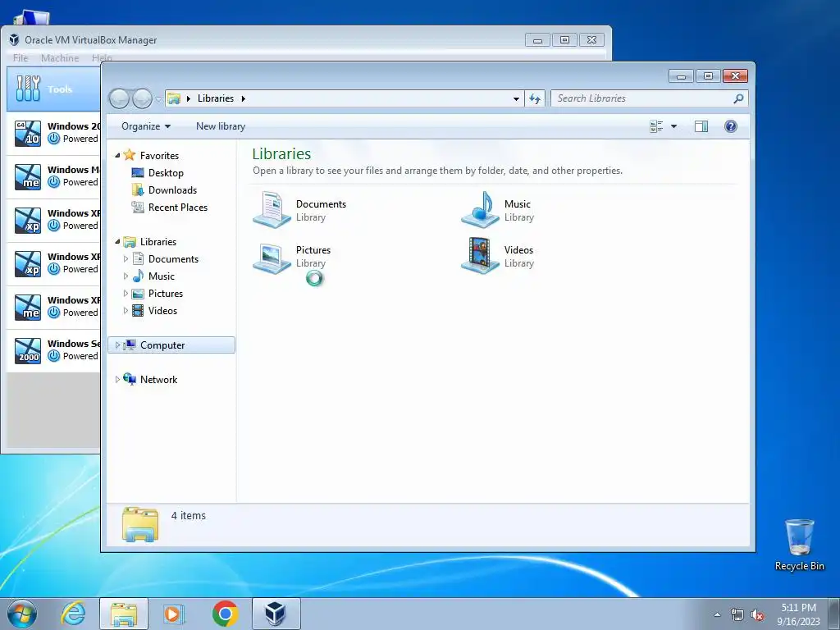Select Music in navigation pane
840x630 pixels.
(x=153, y=276)
